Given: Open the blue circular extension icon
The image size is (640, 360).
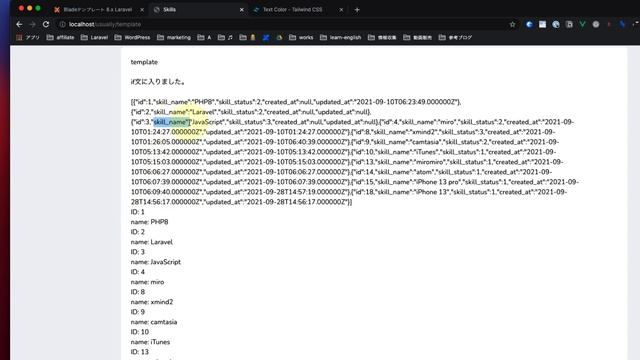Looking at the screenshot, I should tap(529, 24).
